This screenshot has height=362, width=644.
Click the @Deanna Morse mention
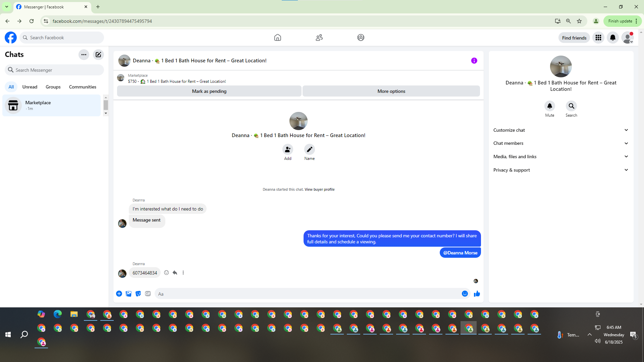pyautogui.click(x=460, y=253)
